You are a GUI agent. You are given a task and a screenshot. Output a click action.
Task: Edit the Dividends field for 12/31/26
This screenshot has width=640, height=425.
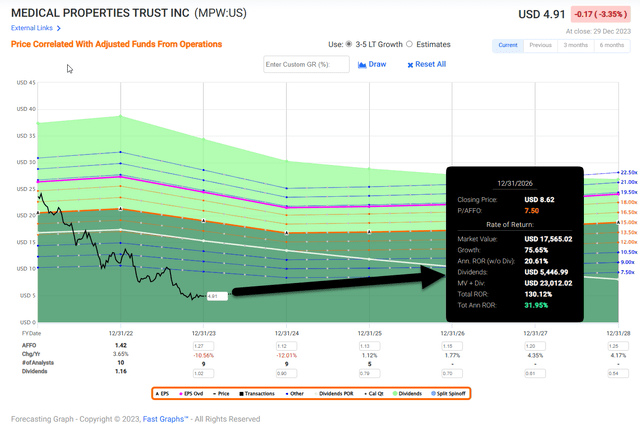point(452,373)
